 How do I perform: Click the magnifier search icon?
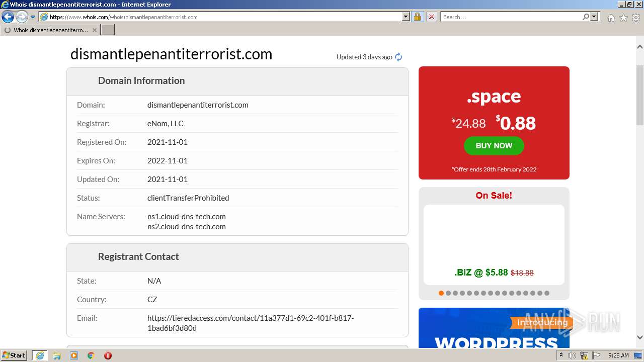pos(586,17)
